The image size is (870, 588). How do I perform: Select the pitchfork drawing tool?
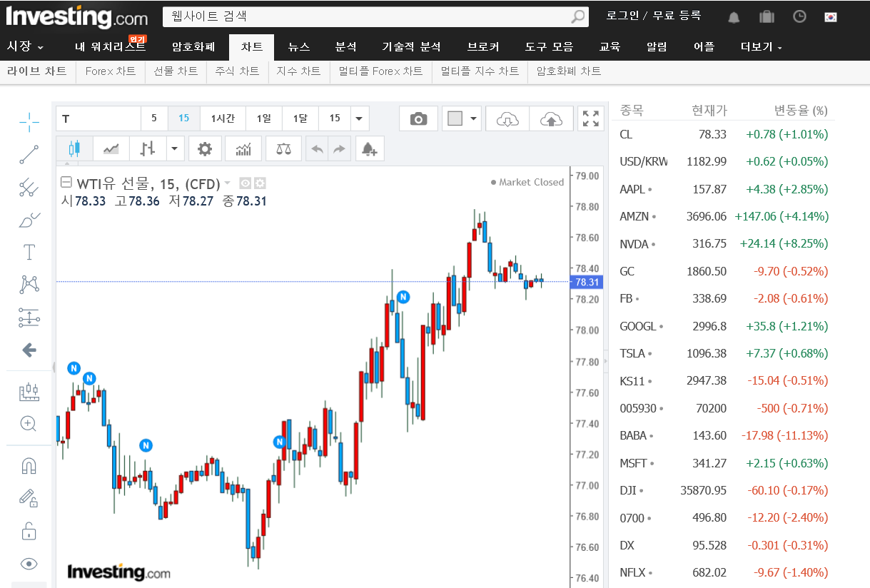coord(29,188)
